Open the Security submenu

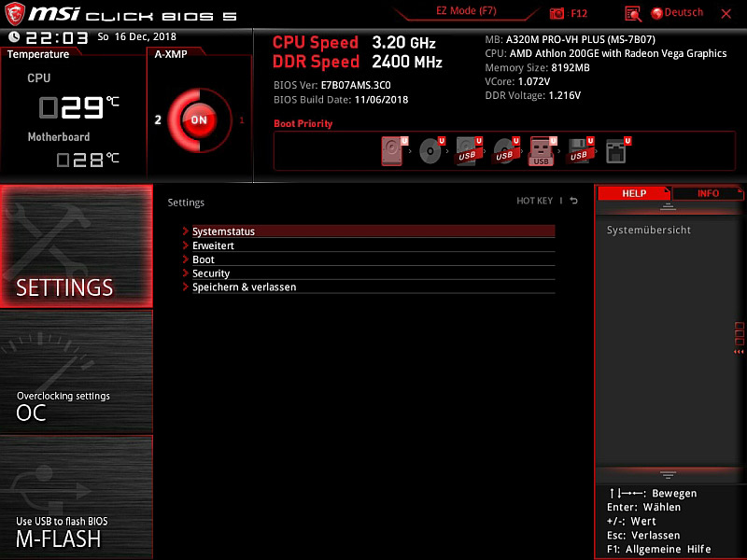point(373,273)
